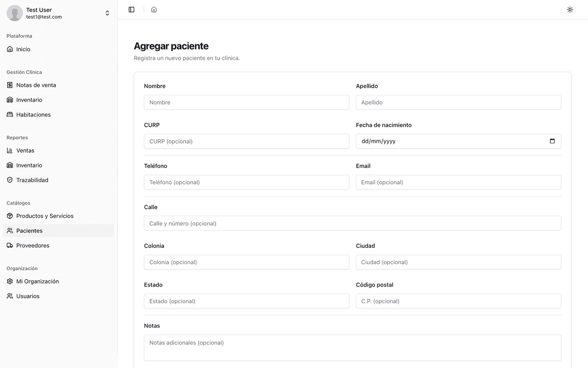The height and width of the screenshot is (368, 588).
Task: Select the Trazabilidad shield icon
Action: click(10, 180)
